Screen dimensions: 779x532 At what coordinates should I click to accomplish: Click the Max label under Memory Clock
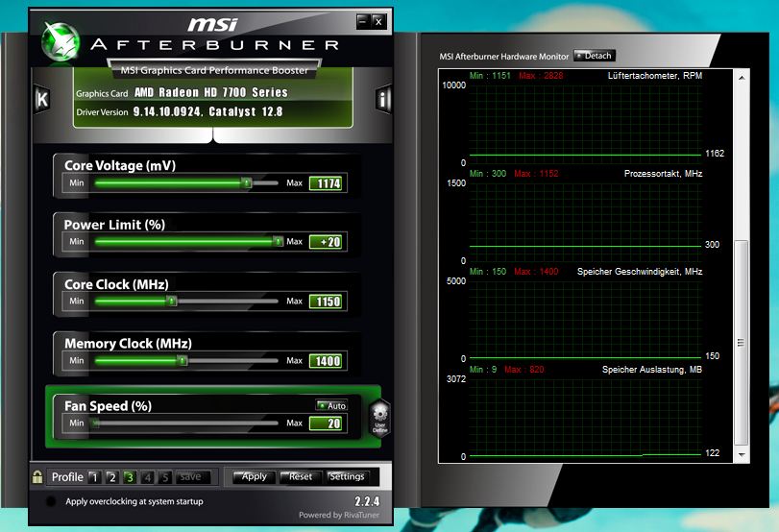(294, 361)
